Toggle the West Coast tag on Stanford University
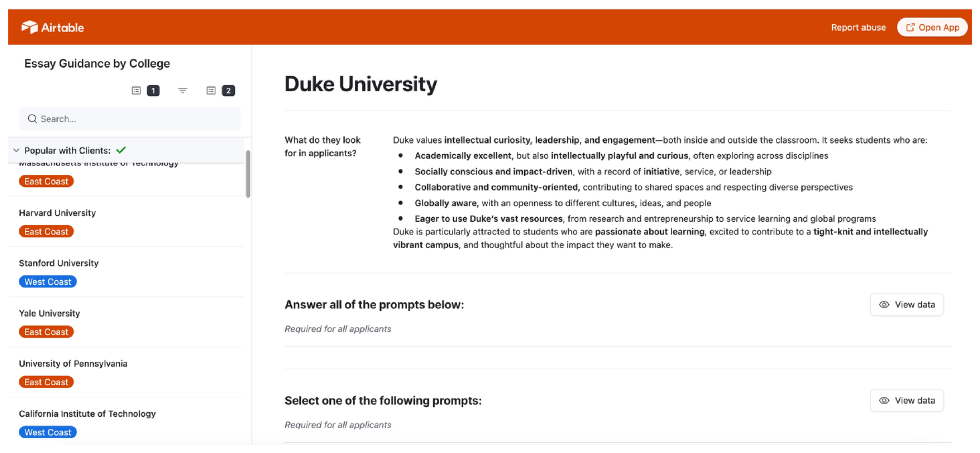The width and height of the screenshot is (980, 453). (48, 281)
